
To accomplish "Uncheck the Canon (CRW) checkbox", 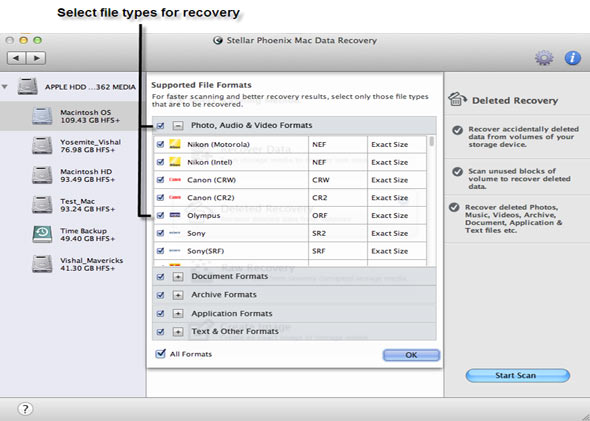I will [160, 179].
